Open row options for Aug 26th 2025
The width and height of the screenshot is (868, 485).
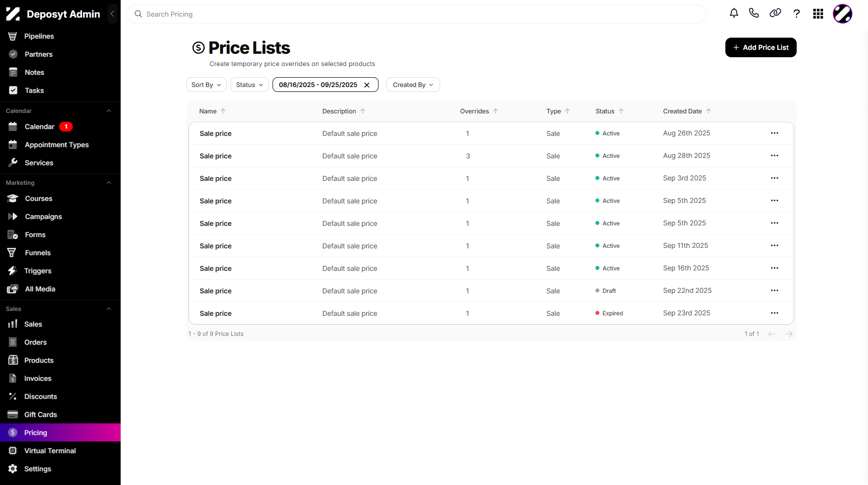pyautogui.click(x=775, y=133)
